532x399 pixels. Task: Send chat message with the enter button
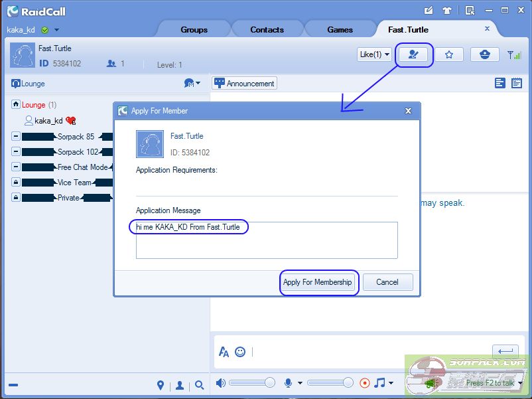tap(505, 351)
